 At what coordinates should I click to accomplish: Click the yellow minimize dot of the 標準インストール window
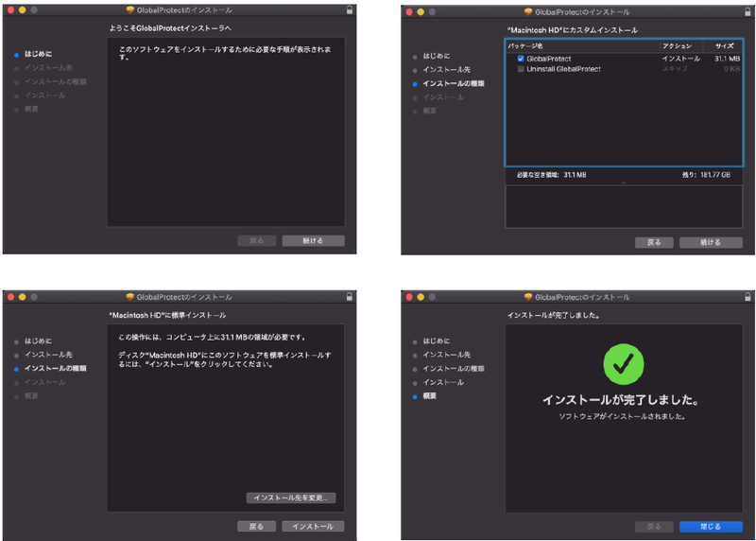[22, 297]
